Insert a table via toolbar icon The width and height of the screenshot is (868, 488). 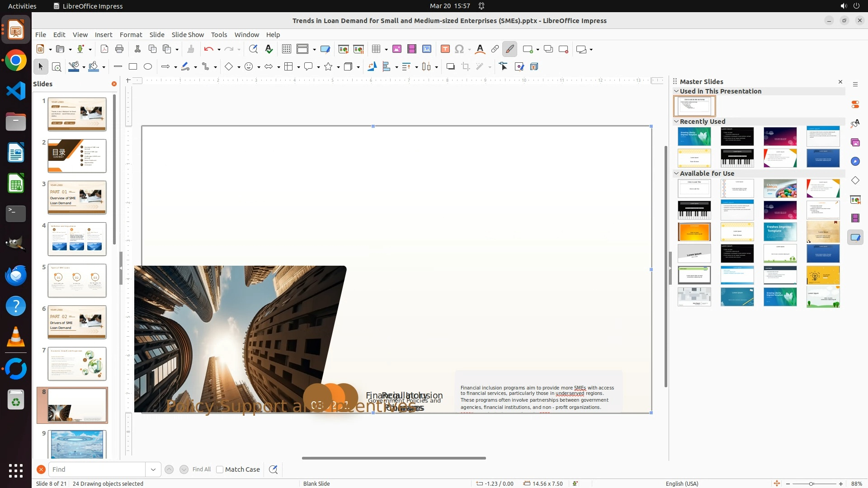click(x=376, y=49)
